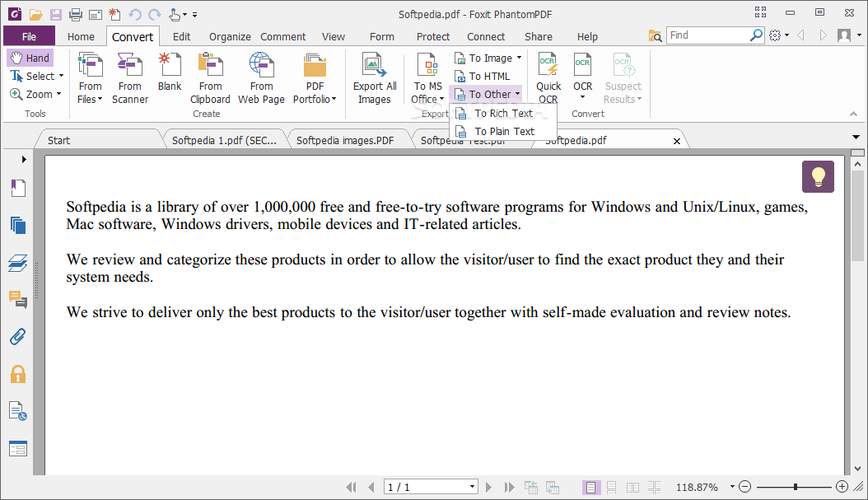Viewport: 868px width, 500px height.
Task: Open the Organize ribbon tab
Action: [230, 36]
